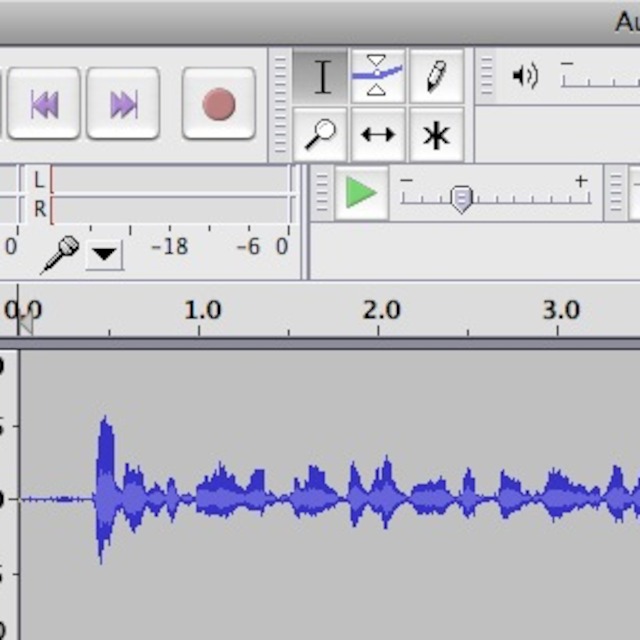This screenshot has height=640, width=640.
Task: Click the timeline ruler at 1.0
Action: (203, 311)
